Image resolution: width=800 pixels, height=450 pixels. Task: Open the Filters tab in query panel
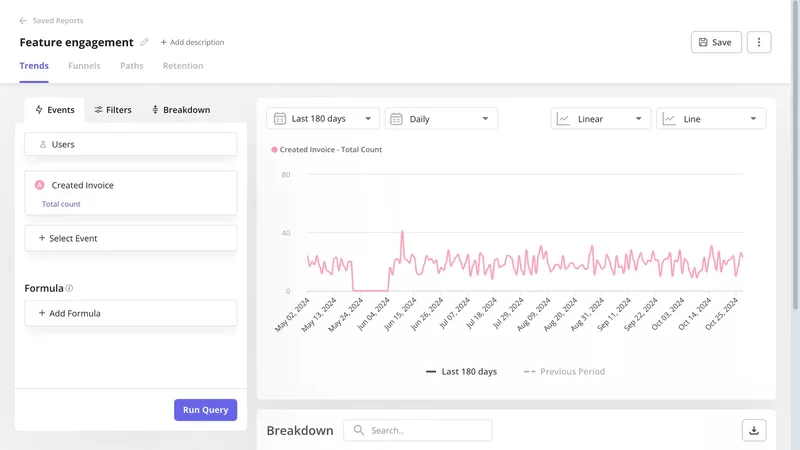(112, 110)
